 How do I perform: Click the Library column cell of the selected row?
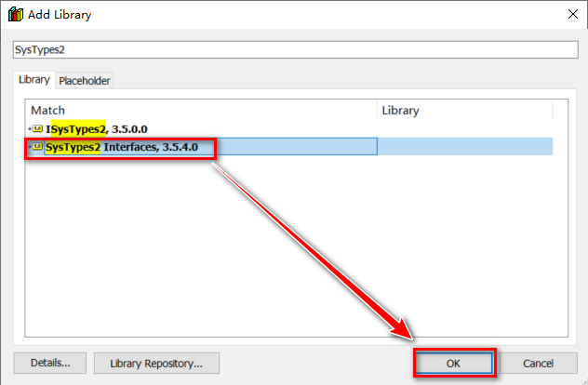pos(465,147)
